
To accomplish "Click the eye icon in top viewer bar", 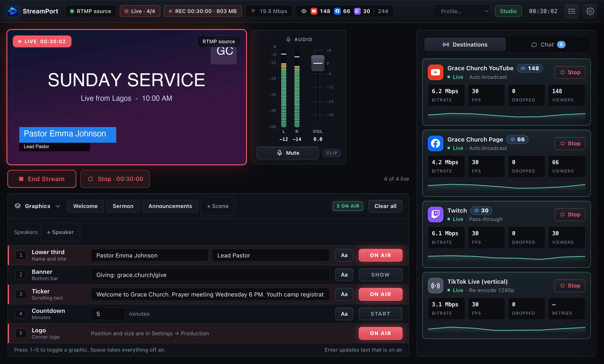I will 304,11.
